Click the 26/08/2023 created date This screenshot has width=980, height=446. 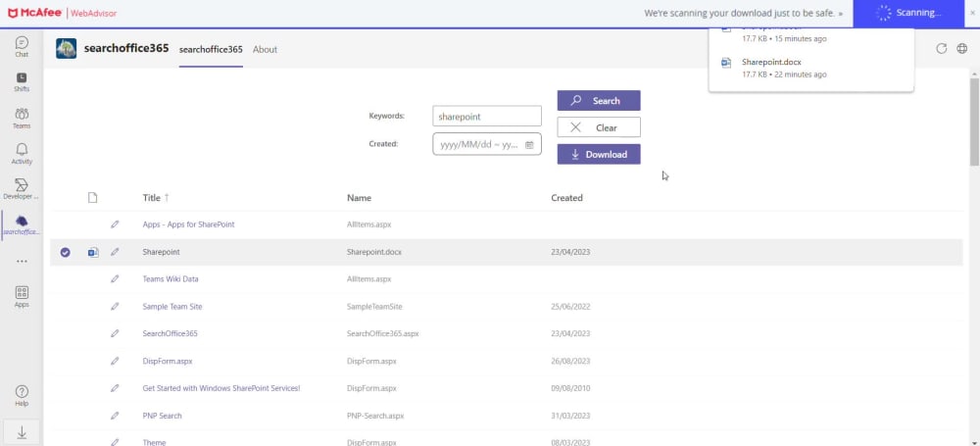(x=570, y=361)
